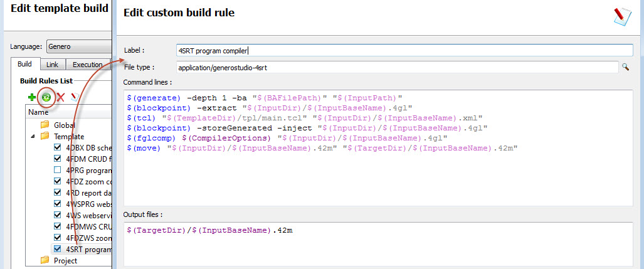This screenshot has width=644, height=269.
Task: Click the Project folder icon
Action: (45, 260)
